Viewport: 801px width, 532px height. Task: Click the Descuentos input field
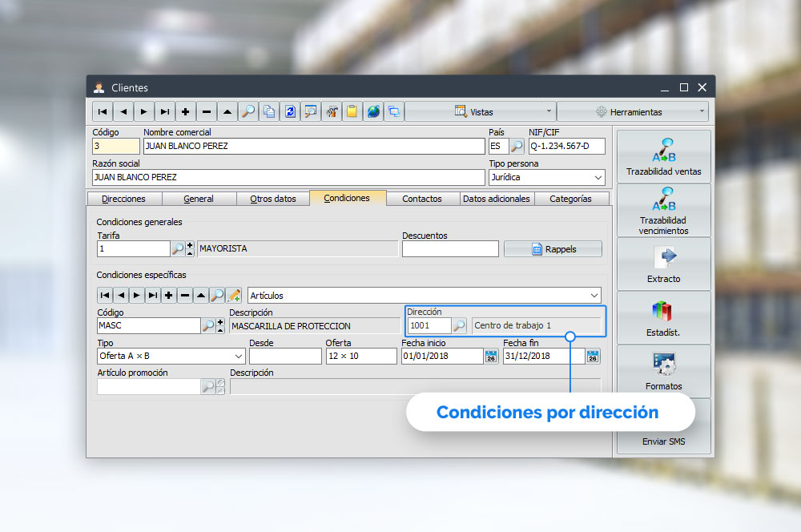[x=450, y=249]
